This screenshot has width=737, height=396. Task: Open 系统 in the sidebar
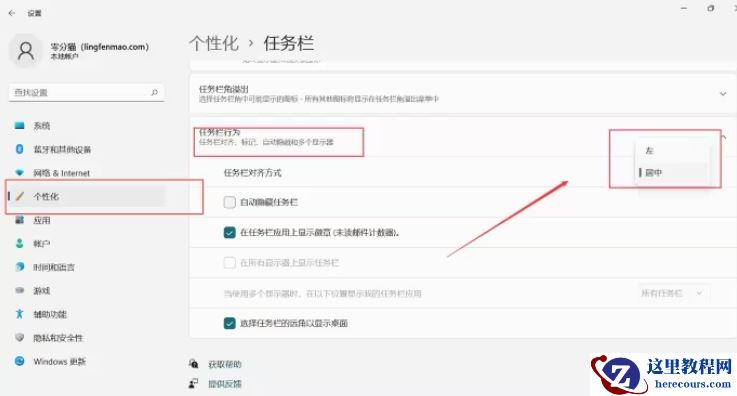click(x=41, y=126)
